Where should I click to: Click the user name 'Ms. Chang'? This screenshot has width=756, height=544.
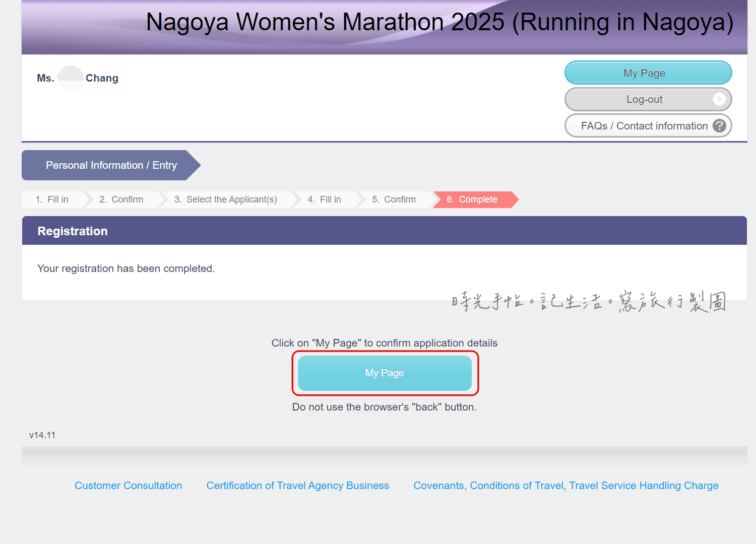(x=78, y=78)
